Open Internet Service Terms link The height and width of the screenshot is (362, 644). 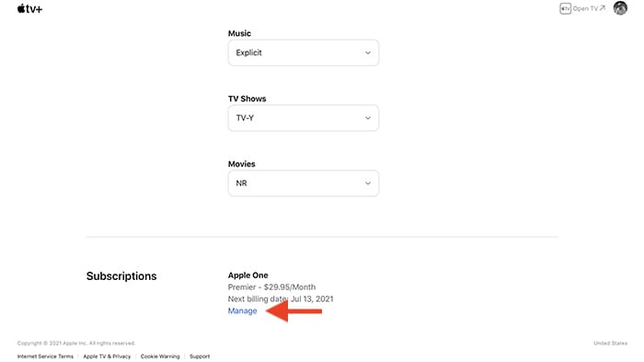pyautogui.click(x=45, y=356)
